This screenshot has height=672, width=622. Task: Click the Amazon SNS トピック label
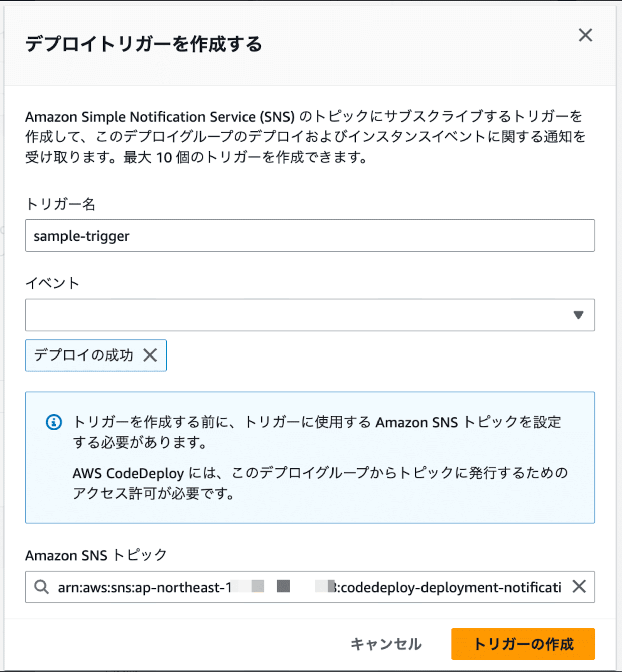(x=96, y=555)
